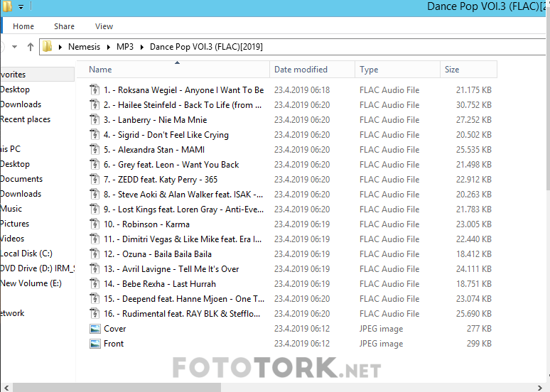Click Dance Pop VOl.3 (FLAC)[2019] breadcrumb segment

tap(206, 47)
